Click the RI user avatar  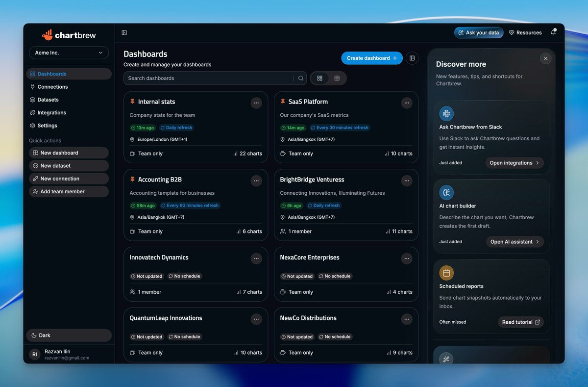coord(35,354)
